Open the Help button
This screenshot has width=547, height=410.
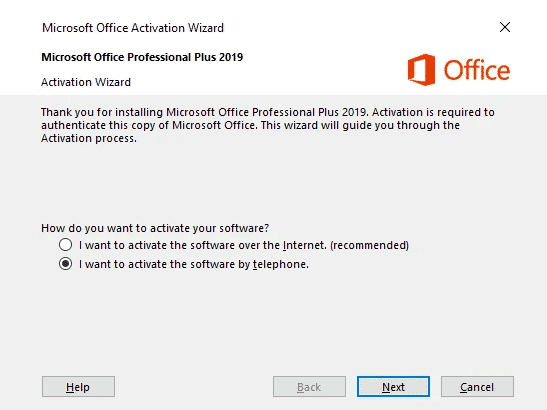(x=78, y=387)
